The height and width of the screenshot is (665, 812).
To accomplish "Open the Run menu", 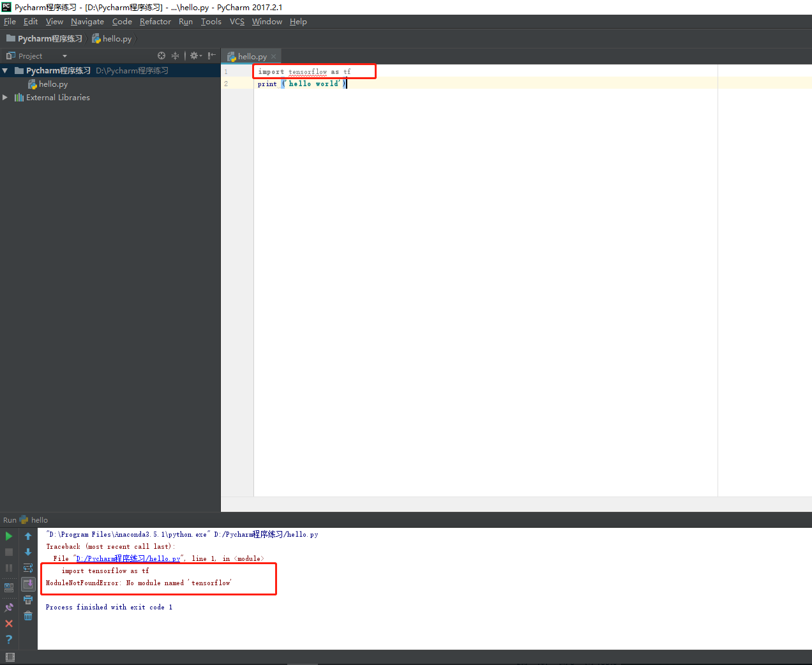I will point(186,21).
